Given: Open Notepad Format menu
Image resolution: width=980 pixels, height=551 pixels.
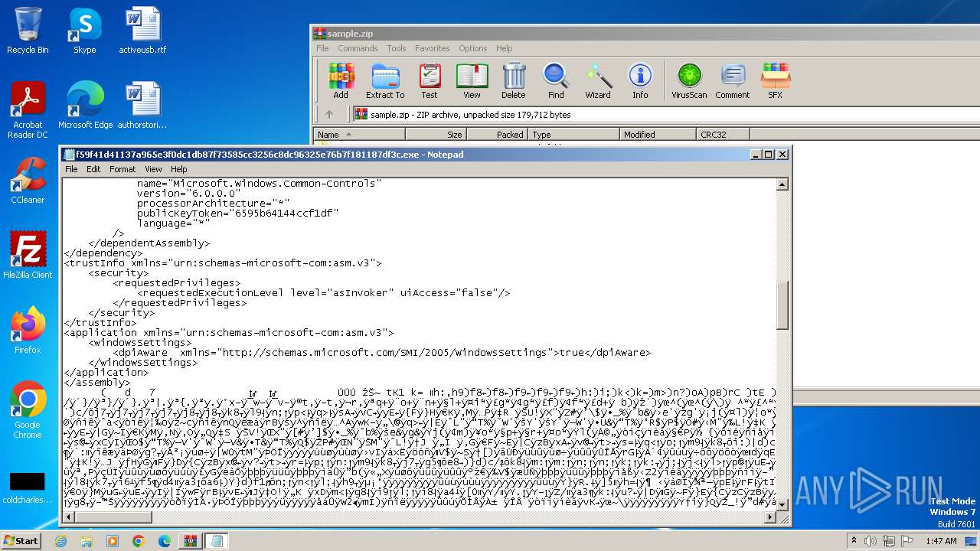Looking at the screenshot, I should click(x=122, y=169).
